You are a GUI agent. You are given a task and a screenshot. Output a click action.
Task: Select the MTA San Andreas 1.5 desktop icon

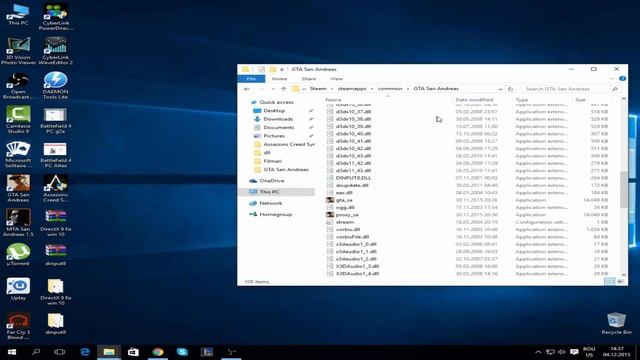[x=18, y=222]
